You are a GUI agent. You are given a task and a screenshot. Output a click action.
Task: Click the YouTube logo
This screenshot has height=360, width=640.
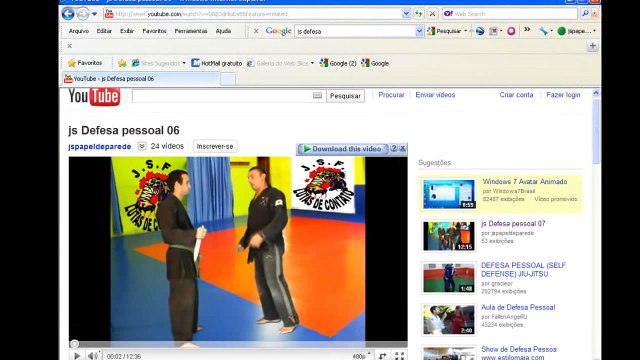click(x=94, y=96)
